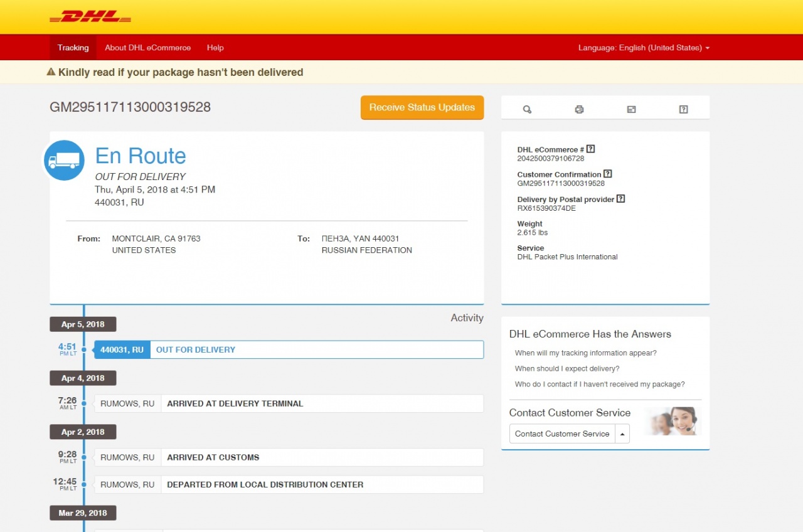Screen dimensions: 803x532
Task: Click origin address MONTCLAIR, CA 91763
Action: pos(156,238)
